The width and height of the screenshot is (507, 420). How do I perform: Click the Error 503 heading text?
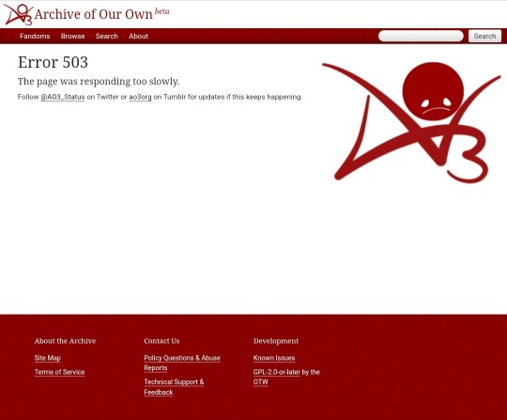[53, 62]
